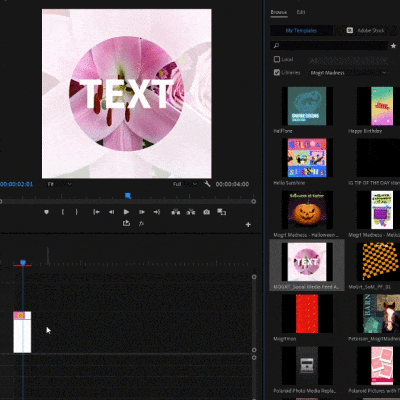
Task: Mark Out point with bracket icon
Action: (76, 212)
